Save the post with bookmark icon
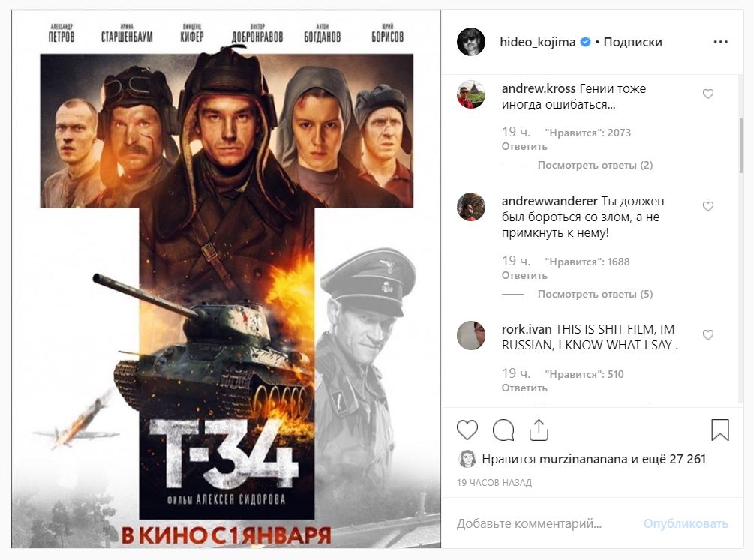 pyautogui.click(x=719, y=430)
